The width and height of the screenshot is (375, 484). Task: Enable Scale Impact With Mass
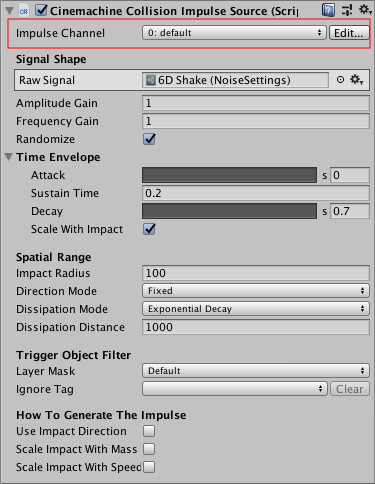[x=149, y=449]
